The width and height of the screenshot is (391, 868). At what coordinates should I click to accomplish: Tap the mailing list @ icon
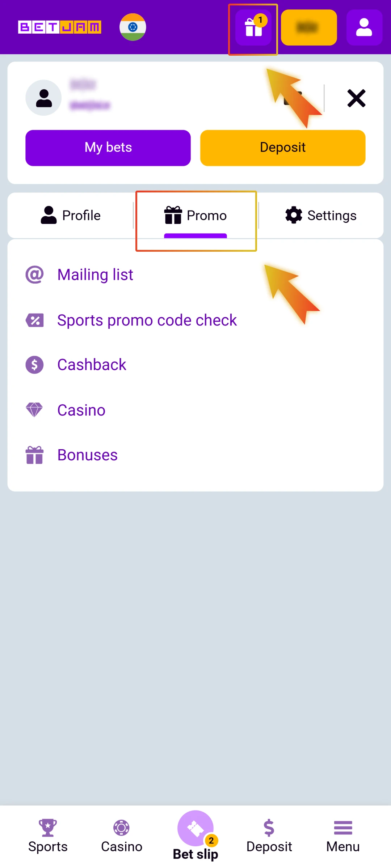tap(34, 275)
